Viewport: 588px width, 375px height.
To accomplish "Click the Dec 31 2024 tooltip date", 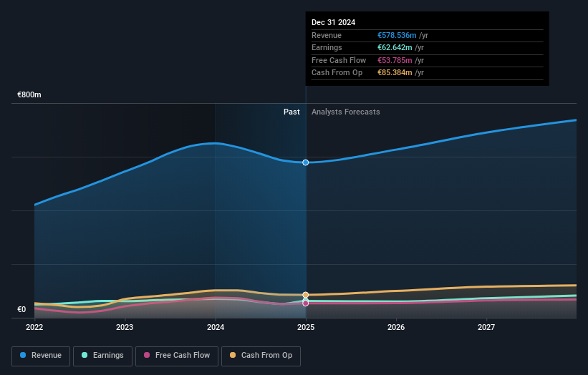I will [333, 22].
